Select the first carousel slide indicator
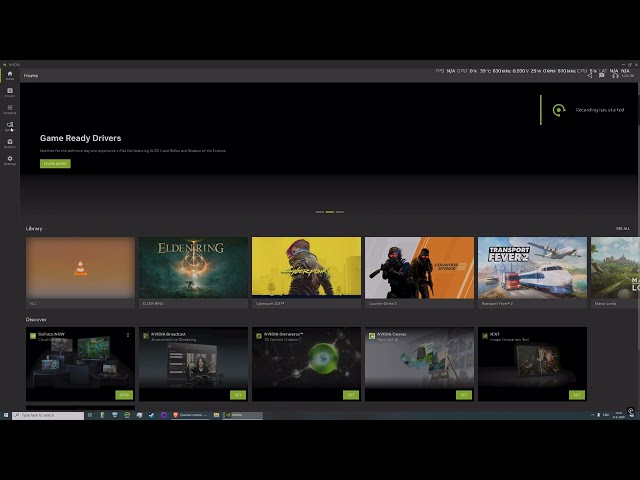This screenshot has height=480, width=640. click(320, 212)
